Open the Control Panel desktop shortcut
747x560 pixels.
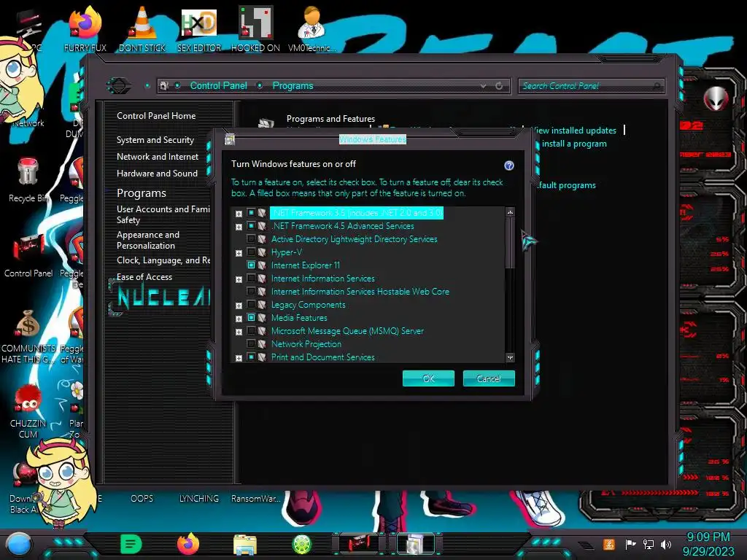coord(28,255)
